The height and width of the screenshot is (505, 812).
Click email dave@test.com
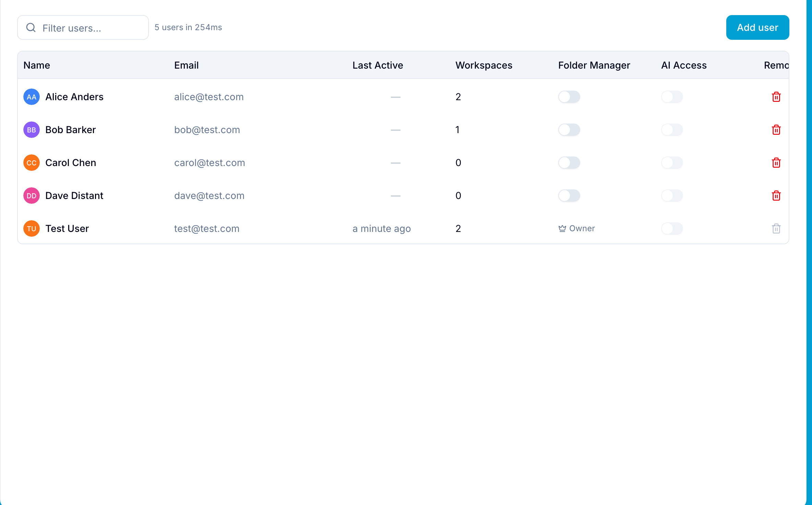click(x=209, y=196)
